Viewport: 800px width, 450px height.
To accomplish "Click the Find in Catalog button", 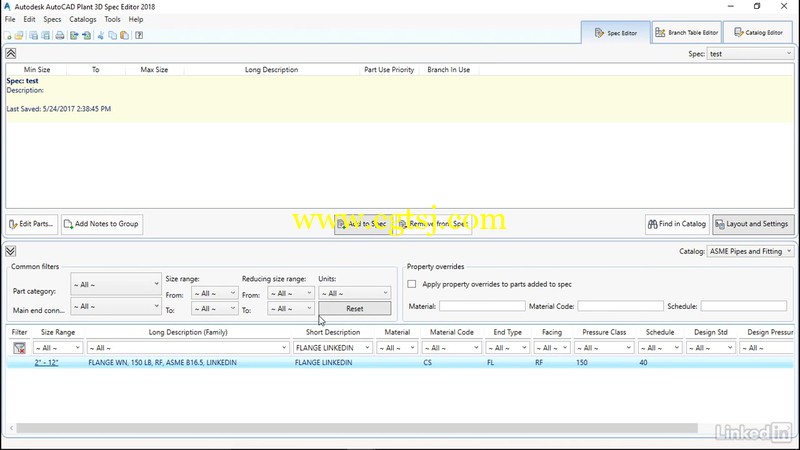I will (677, 224).
